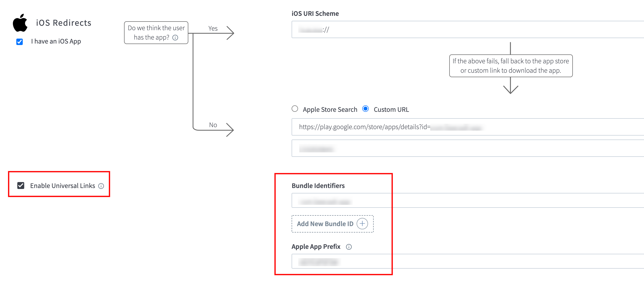Screen dimensions: 644x281
Task: Click Add New Bundle ID button
Action: (x=325, y=224)
